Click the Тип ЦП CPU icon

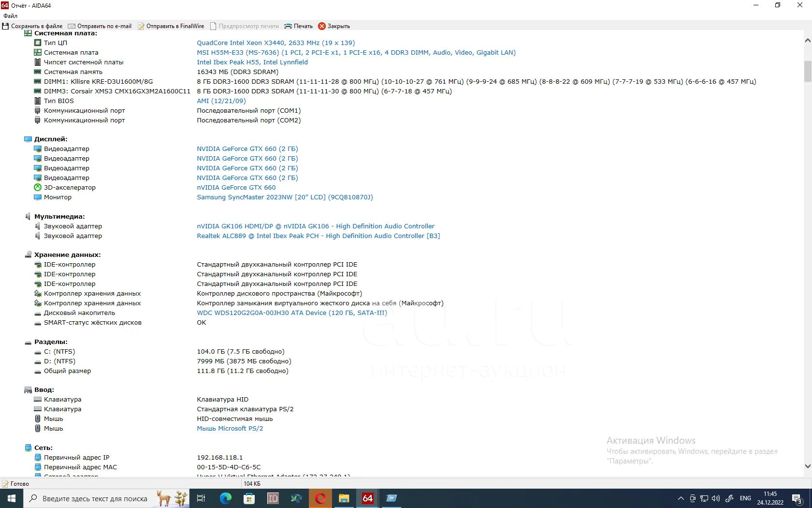(x=38, y=43)
